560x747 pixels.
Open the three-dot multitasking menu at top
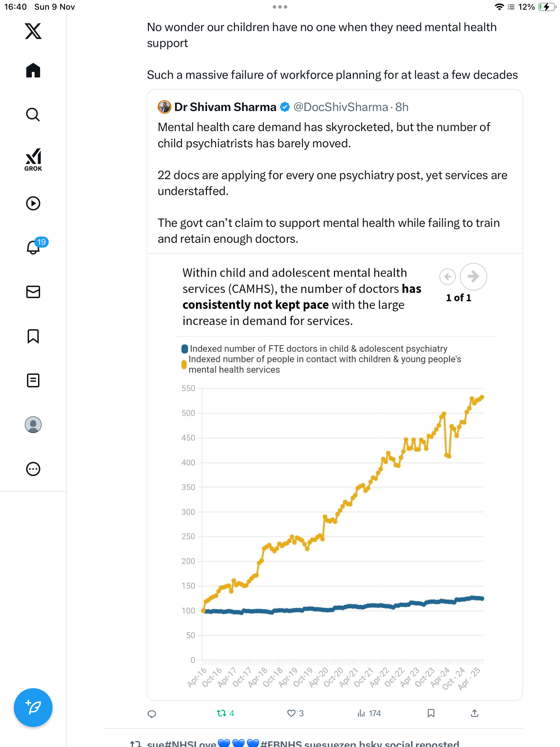tap(280, 7)
